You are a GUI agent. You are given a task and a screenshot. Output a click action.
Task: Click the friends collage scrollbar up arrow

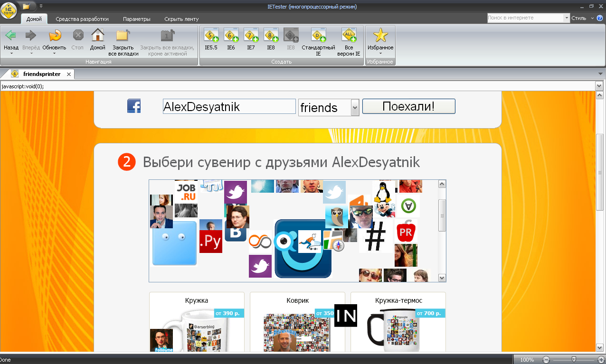(x=442, y=184)
